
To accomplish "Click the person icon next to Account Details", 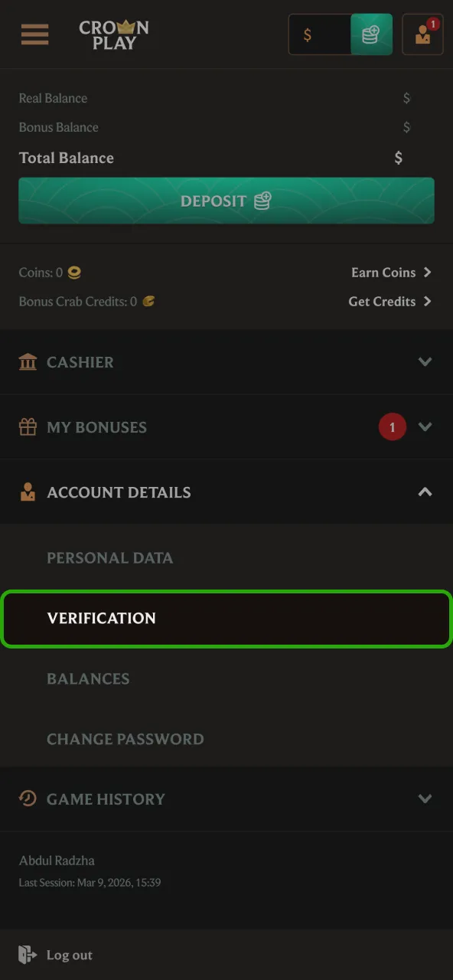I will [x=28, y=492].
